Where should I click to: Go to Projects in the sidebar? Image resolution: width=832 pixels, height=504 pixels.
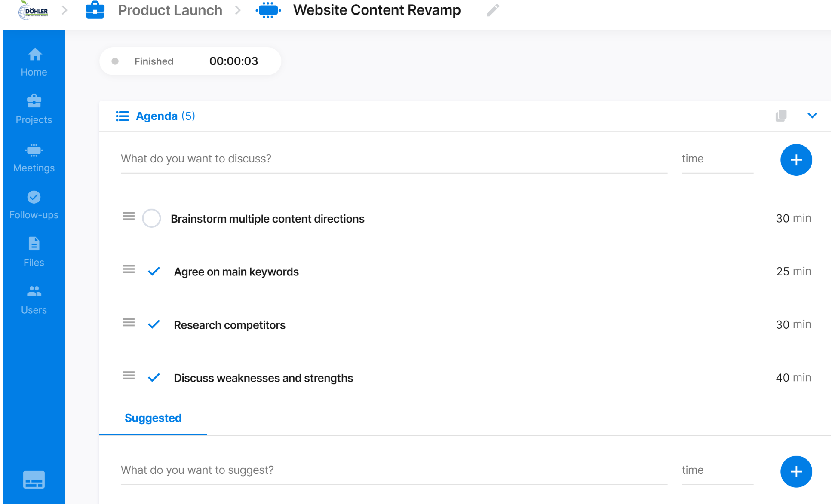(34, 109)
